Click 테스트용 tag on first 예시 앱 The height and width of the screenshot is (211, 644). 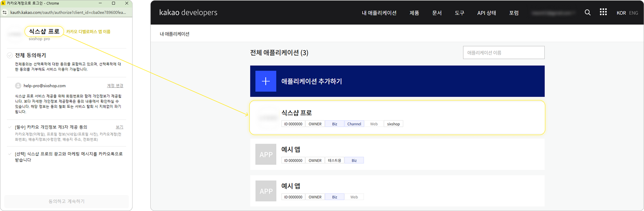coord(335,160)
